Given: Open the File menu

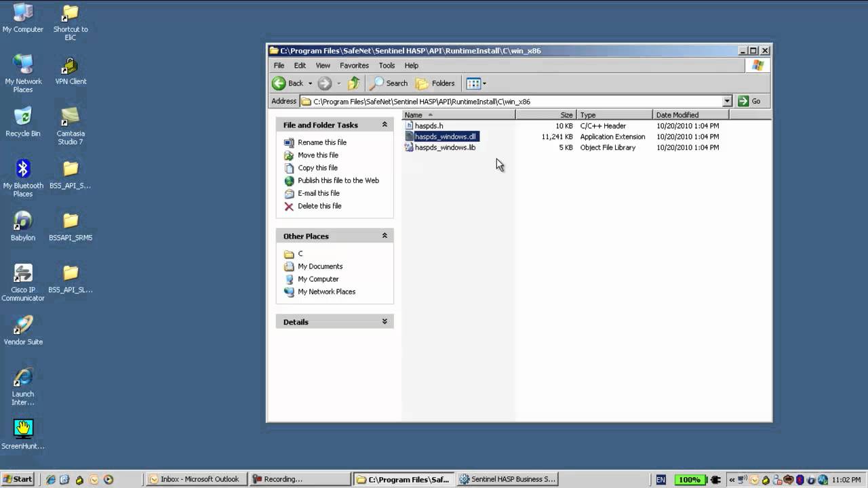Looking at the screenshot, I should (279, 66).
